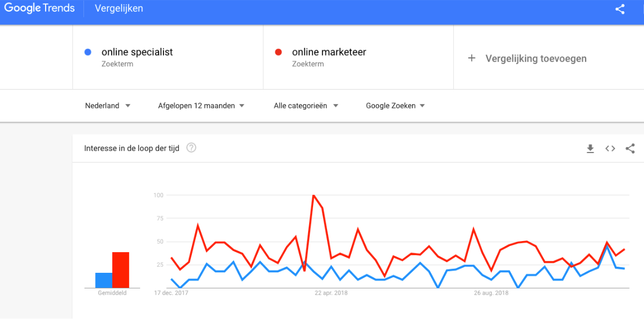Click the share icon in blue header
The width and height of the screenshot is (644, 319).
(x=620, y=9)
